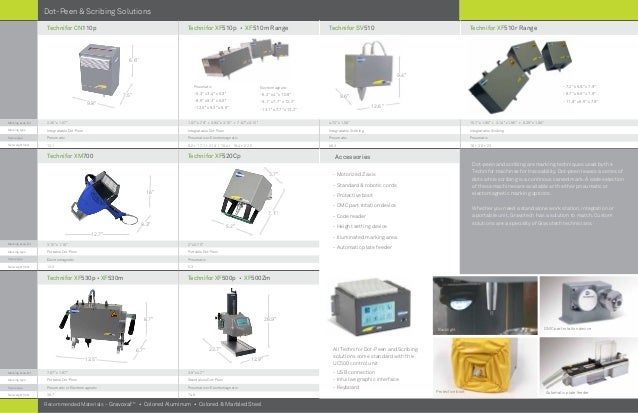Click the 'CMC part rotation device' photo caption
This screenshot has height=413, width=638.
click(x=568, y=328)
